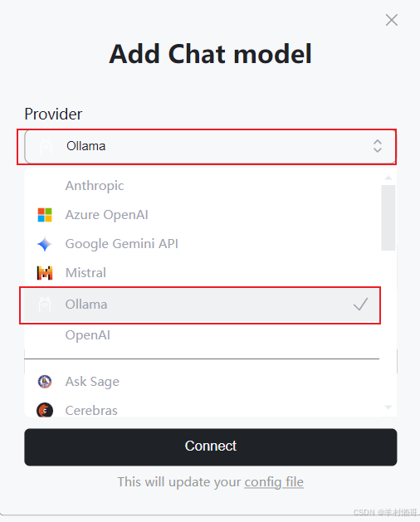Click the Connect button
420x522 pixels.
point(211,446)
